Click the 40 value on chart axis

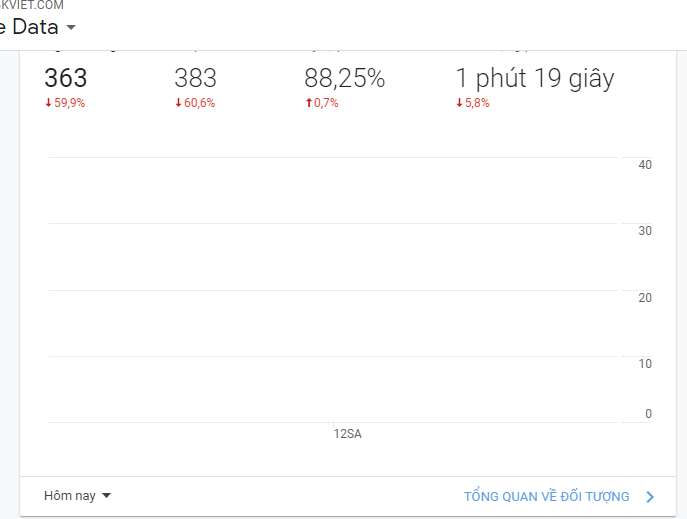(645, 165)
